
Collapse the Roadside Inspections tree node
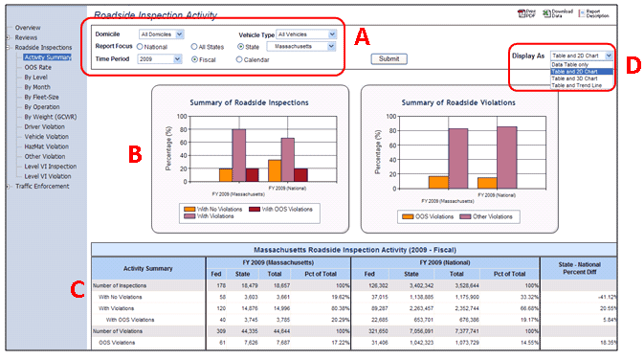tap(8, 48)
